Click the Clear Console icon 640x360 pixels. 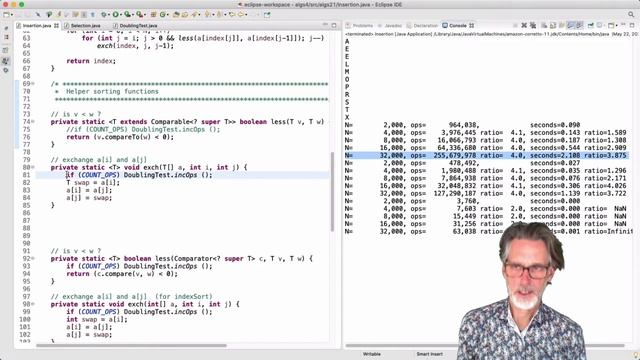544,25
